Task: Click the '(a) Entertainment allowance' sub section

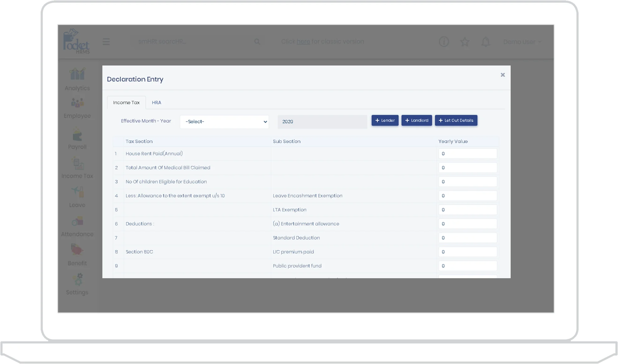Action: [306, 224]
